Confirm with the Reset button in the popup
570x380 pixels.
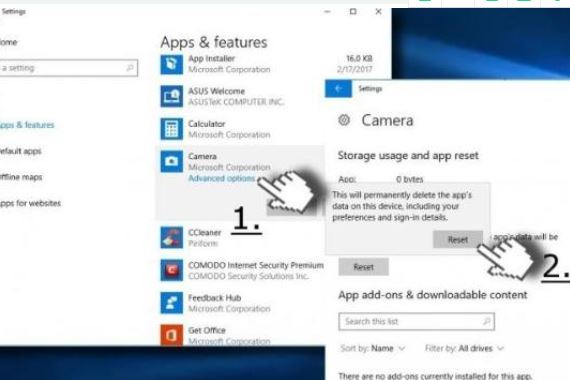pyautogui.click(x=458, y=240)
